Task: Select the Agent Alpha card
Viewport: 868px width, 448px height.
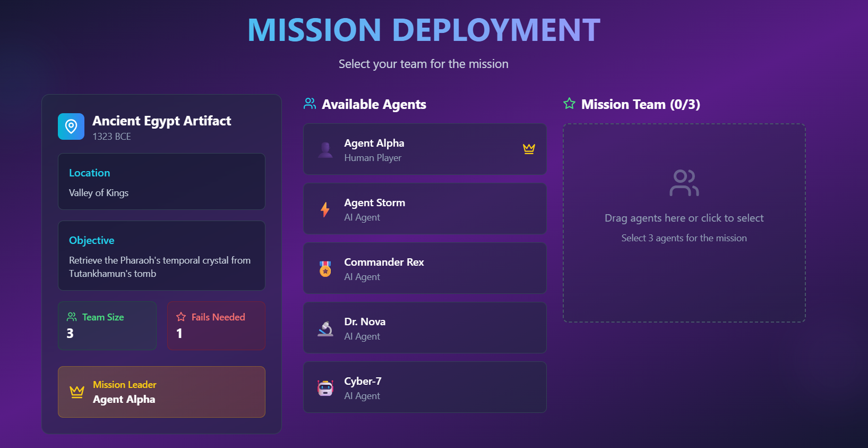Action: [425, 149]
